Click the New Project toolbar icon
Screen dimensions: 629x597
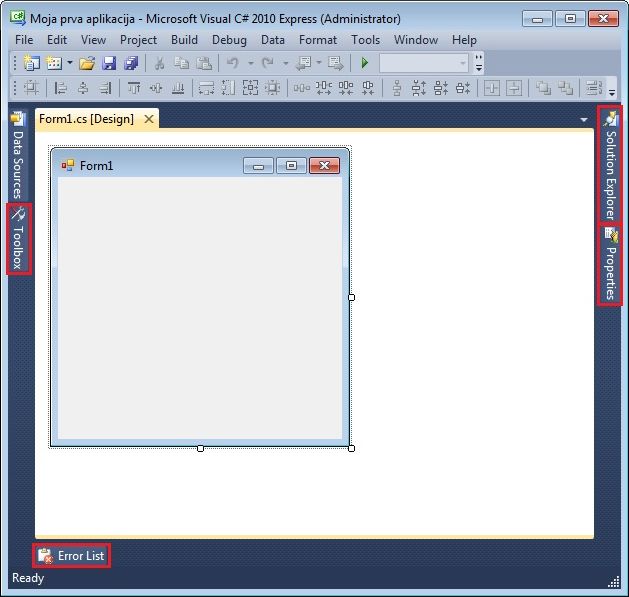[x=31, y=63]
